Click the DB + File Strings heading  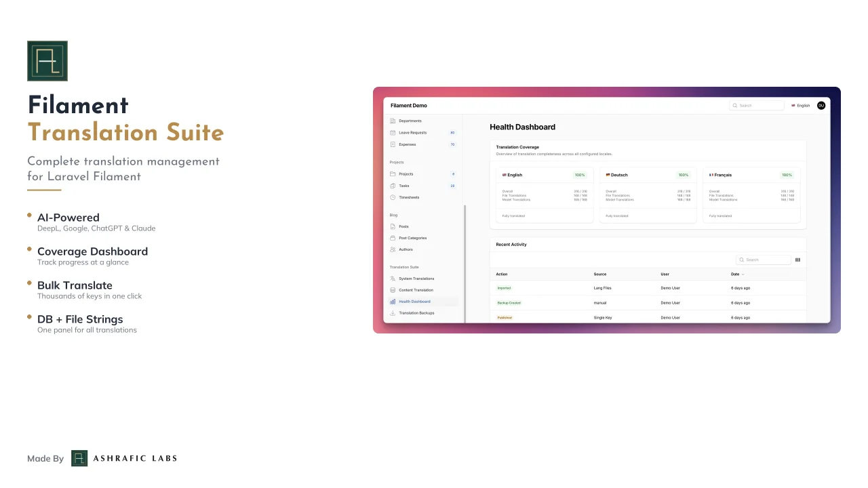click(80, 319)
